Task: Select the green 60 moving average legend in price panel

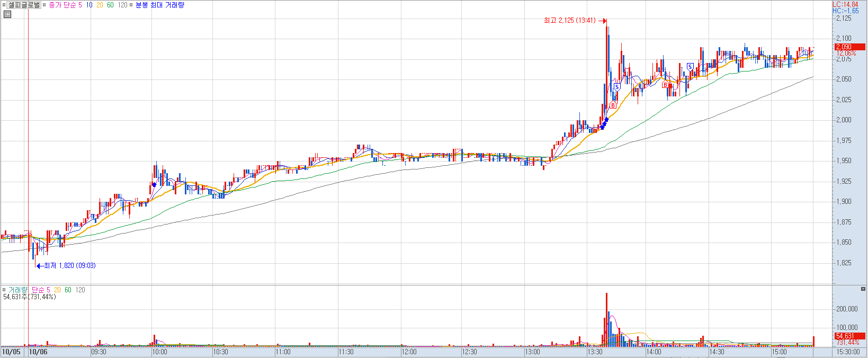Action: point(110,5)
